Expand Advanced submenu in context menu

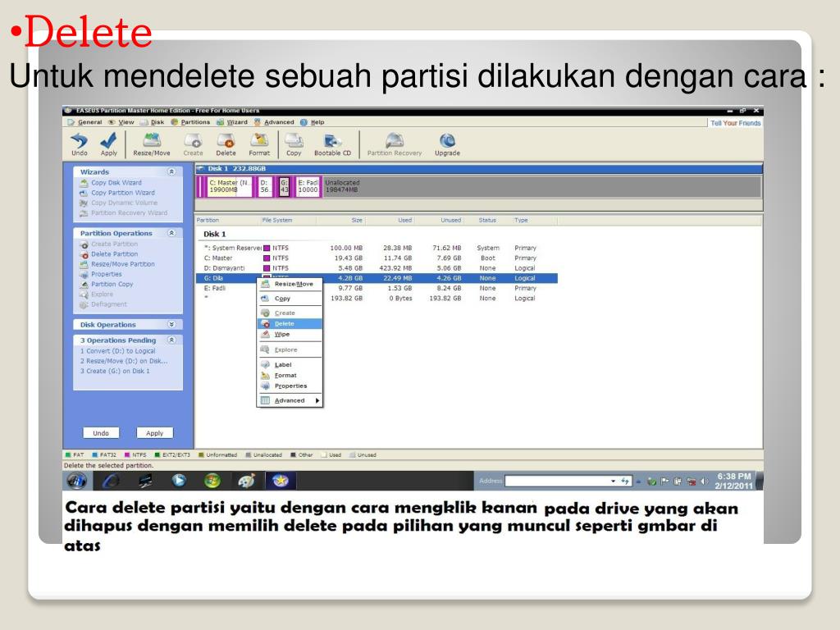290,400
